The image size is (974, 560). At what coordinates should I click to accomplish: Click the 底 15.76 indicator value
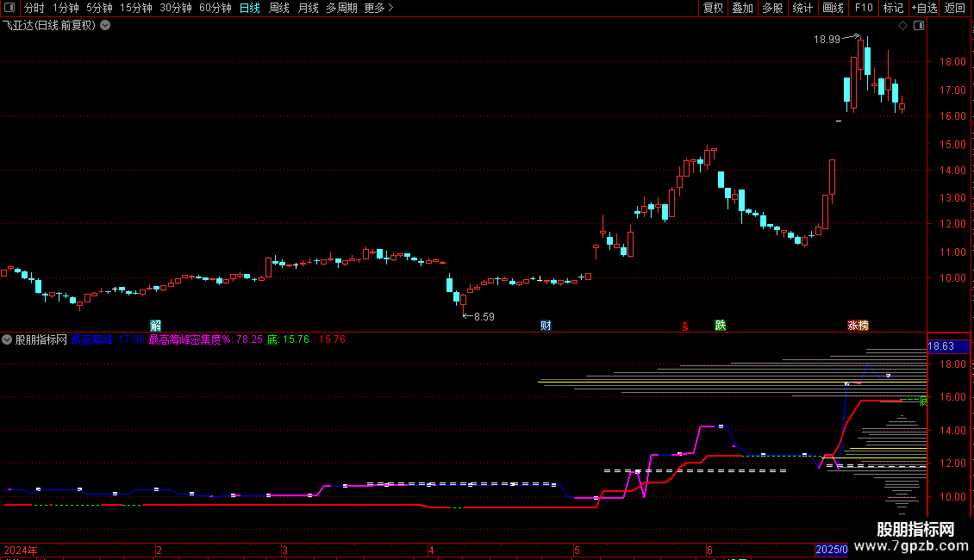coord(288,339)
